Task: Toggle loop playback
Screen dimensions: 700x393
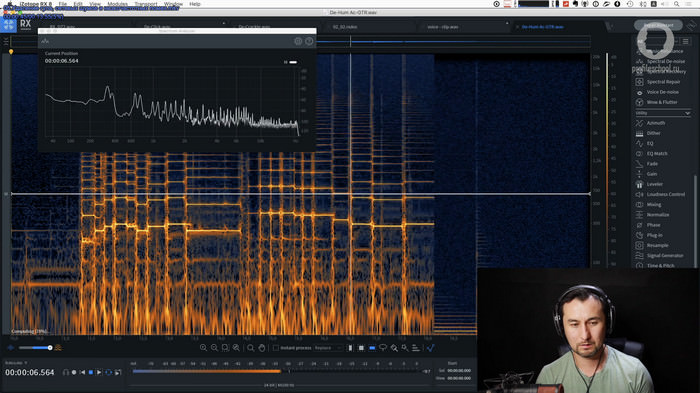Action: [x=108, y=372]
